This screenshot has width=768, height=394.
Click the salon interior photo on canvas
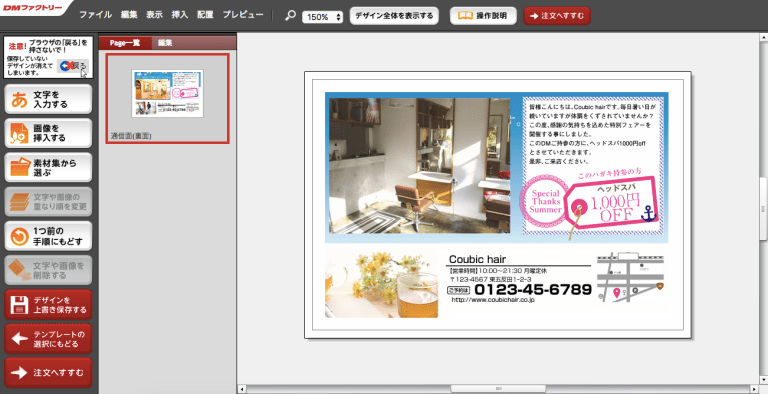pyautogui.click(x=420, y=166)
